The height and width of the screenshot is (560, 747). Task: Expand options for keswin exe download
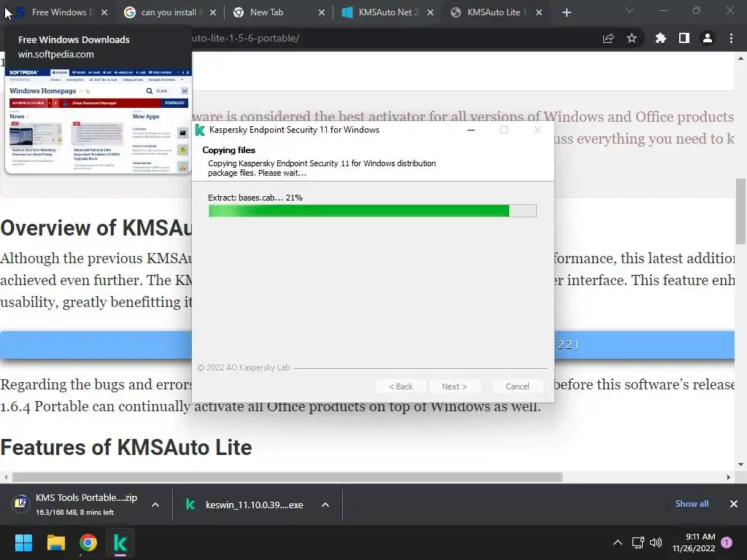pos(325,505)
